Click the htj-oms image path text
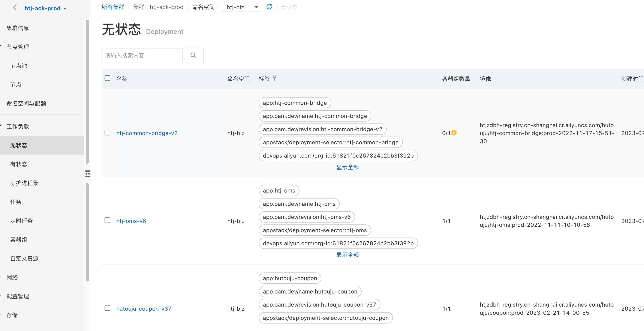The height and width of the screenshot is (331, 644). point(547,221)
